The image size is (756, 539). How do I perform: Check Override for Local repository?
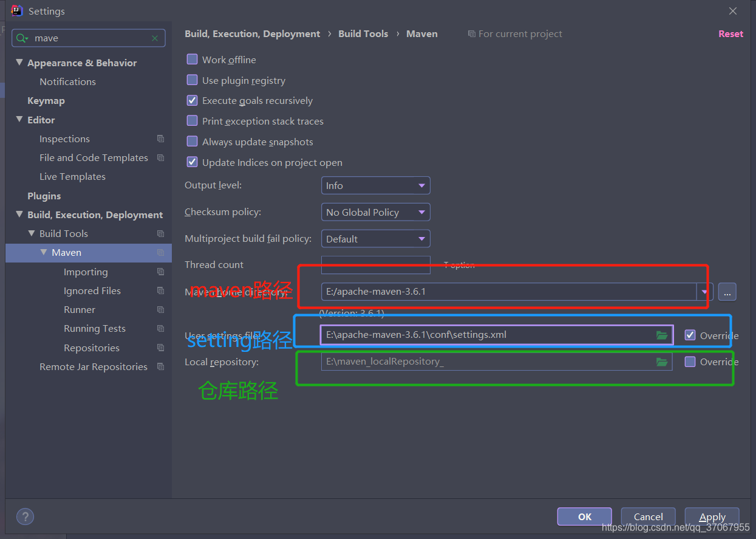690,362
